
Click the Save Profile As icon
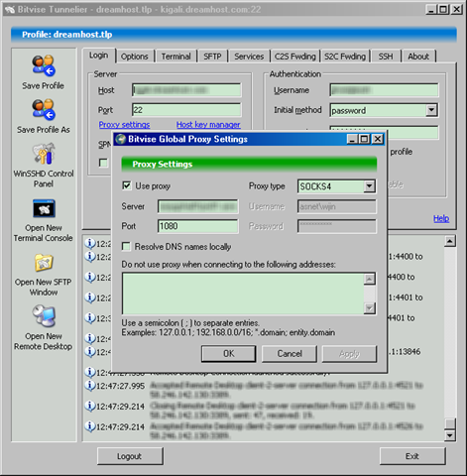coord(44,109)
